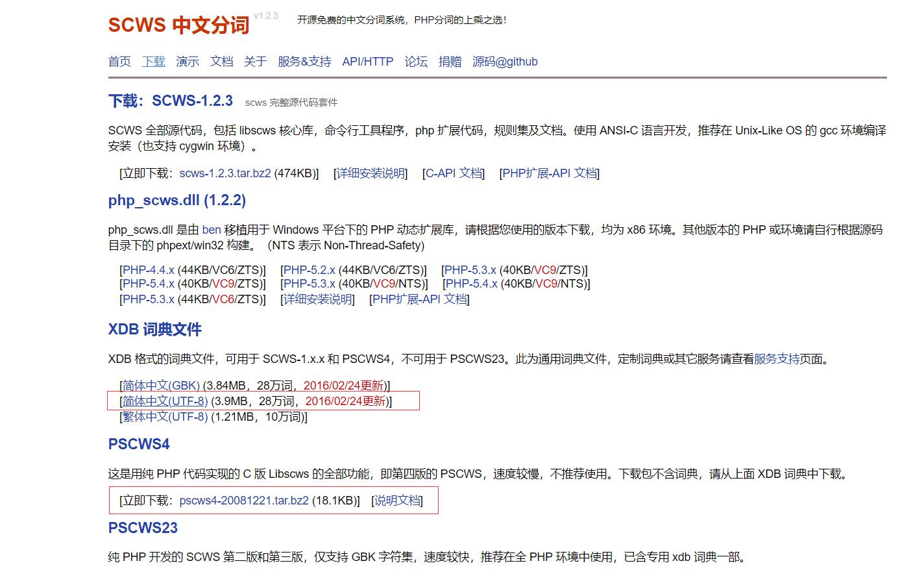Visit the 论坛 navigation link
The height and width of the screenshot is (572, 924).
pyautogui.click(x=416, y=62)
